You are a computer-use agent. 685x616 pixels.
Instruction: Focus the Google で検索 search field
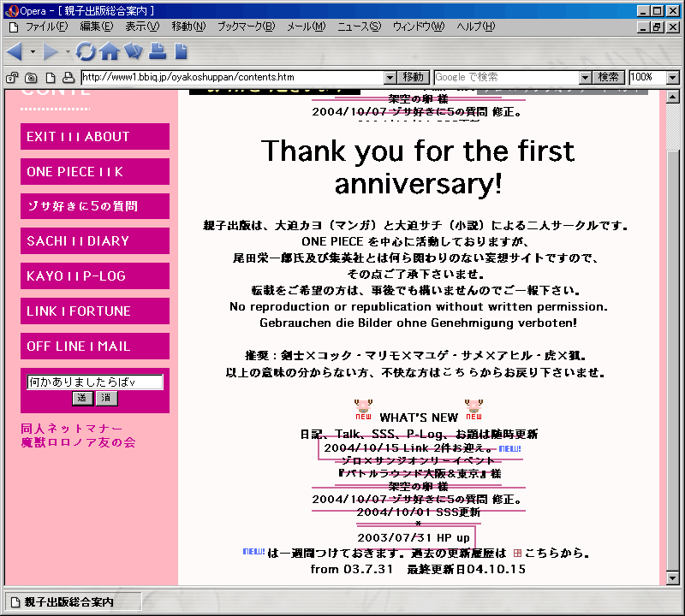click(507, 78)
